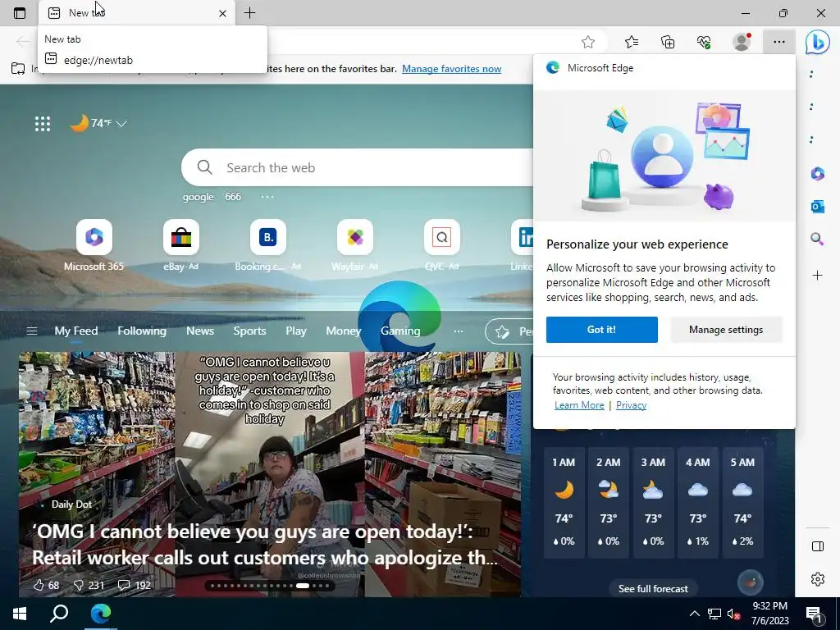
Task: Open the notification center icon
Action: click(x=814, y=614)
